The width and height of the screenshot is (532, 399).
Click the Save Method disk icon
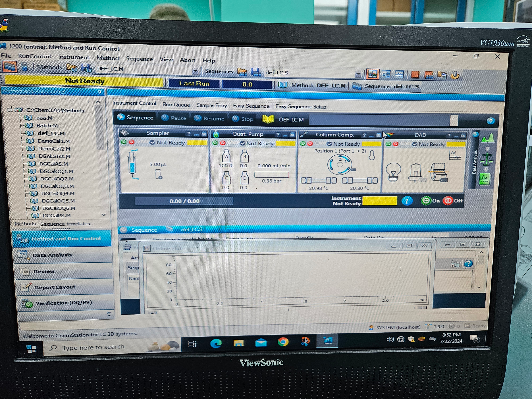point(86,68)
